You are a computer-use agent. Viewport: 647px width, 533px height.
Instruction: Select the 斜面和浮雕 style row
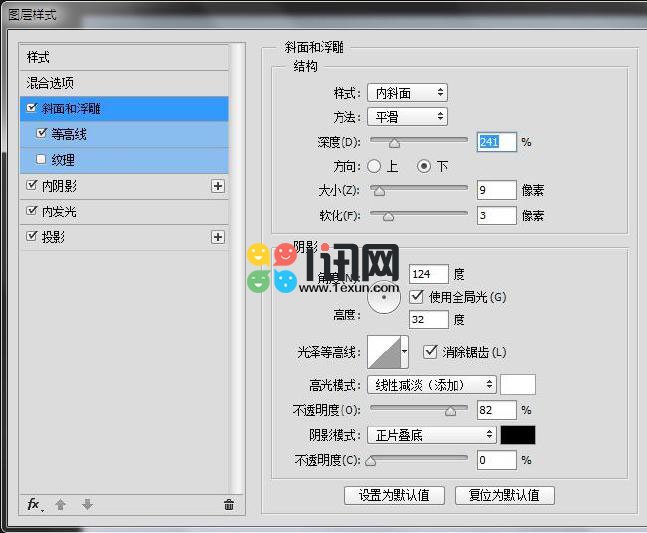click(124, 108)
